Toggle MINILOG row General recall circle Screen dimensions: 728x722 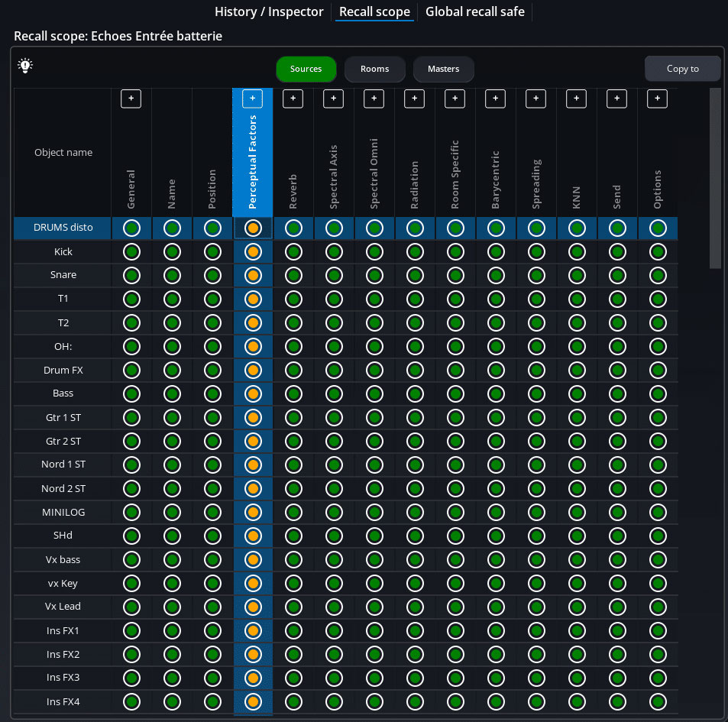131,512
